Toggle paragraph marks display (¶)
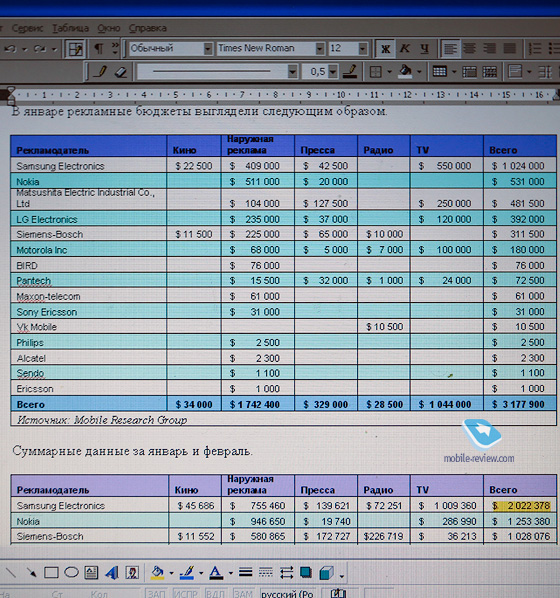This screenshot has height=598, width=560. click(x=99, y=49)
